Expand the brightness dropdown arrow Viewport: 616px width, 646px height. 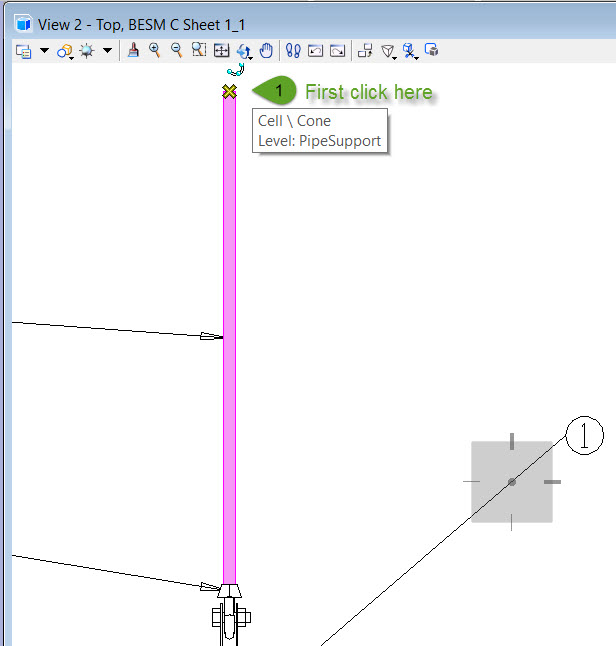(107, 51)
